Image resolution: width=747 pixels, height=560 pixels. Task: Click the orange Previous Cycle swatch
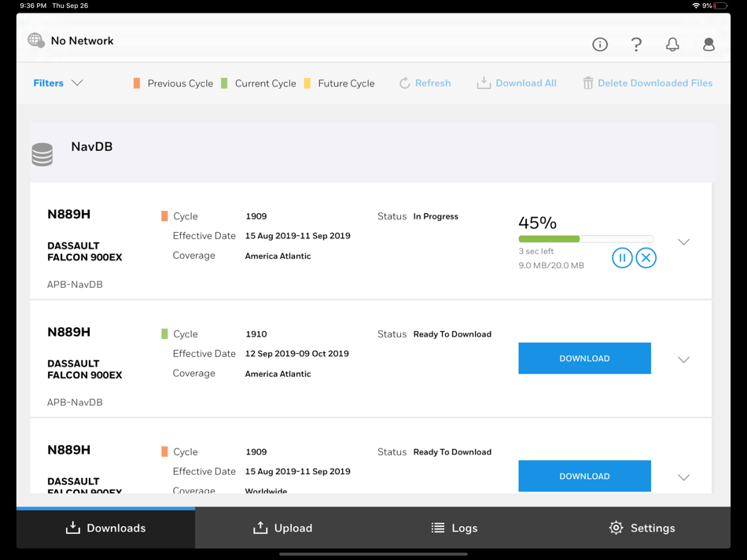(x=137, y=83)
